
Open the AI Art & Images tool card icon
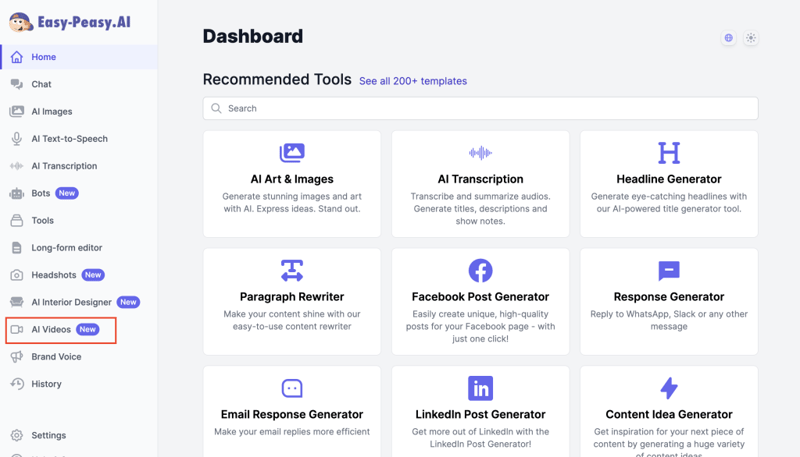[x=292, y=152]
